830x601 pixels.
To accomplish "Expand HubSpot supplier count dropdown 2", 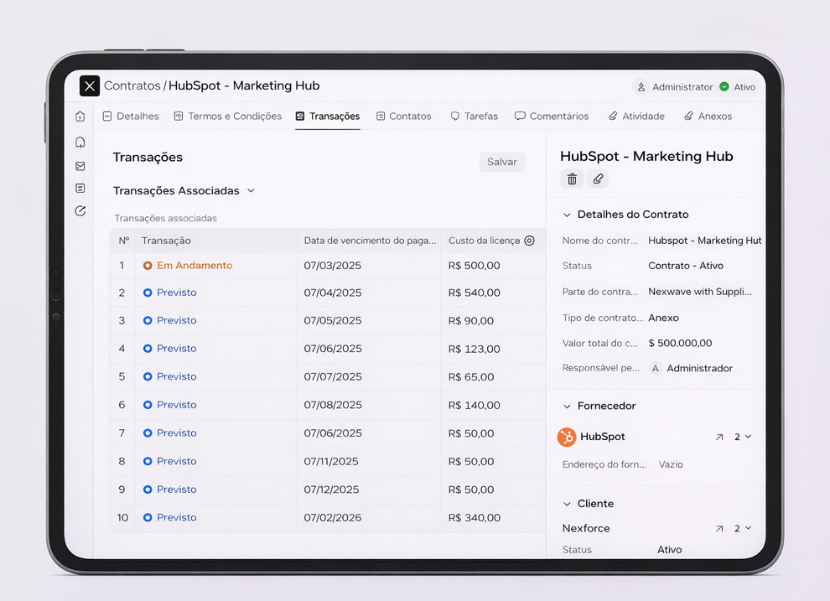I will point(743,437).
